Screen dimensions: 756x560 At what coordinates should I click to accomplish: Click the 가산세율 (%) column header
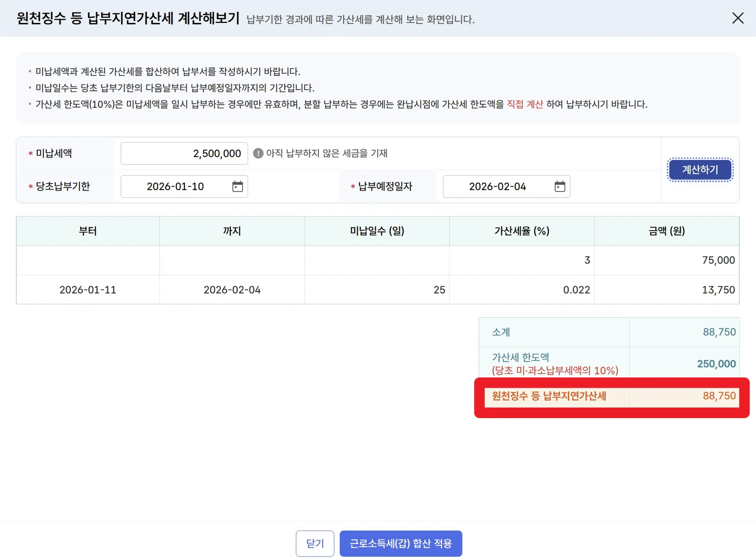(522, 231)
